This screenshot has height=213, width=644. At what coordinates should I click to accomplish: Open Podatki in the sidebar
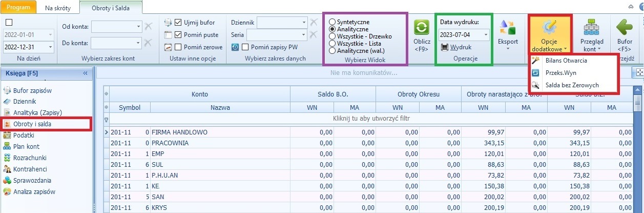click(23, 135)
